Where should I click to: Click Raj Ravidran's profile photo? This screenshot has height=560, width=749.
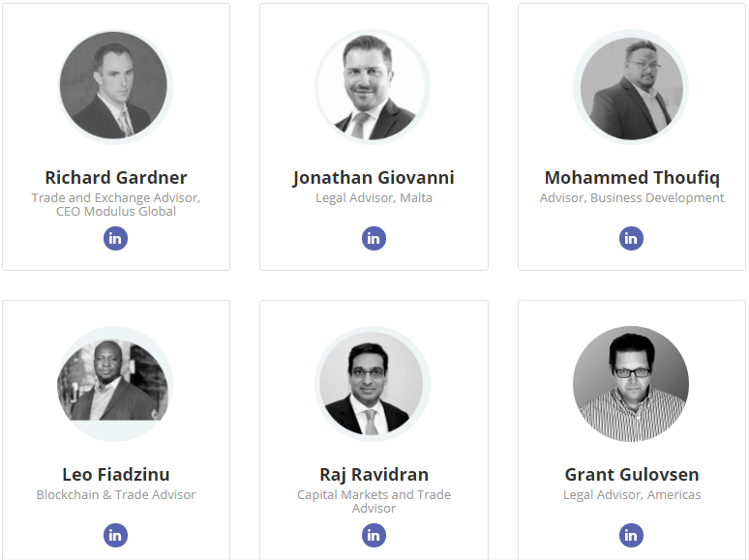(373, 384)
